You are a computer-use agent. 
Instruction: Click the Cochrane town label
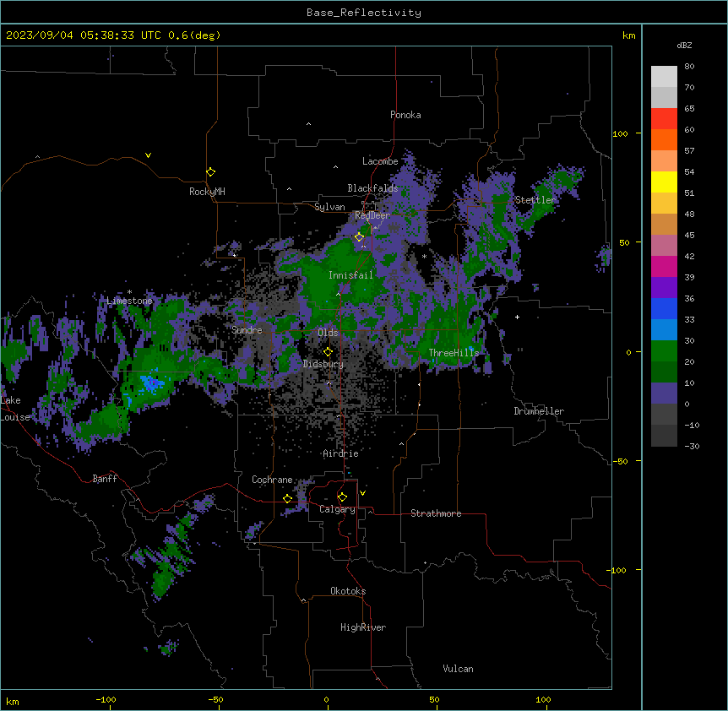coord(272,480)
